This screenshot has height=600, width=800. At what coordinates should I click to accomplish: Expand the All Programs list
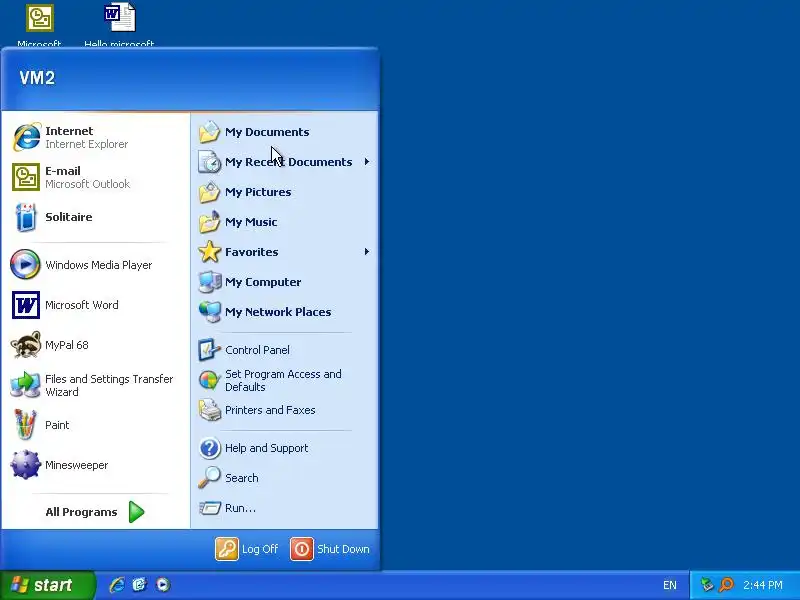click(x=95, y=512)
